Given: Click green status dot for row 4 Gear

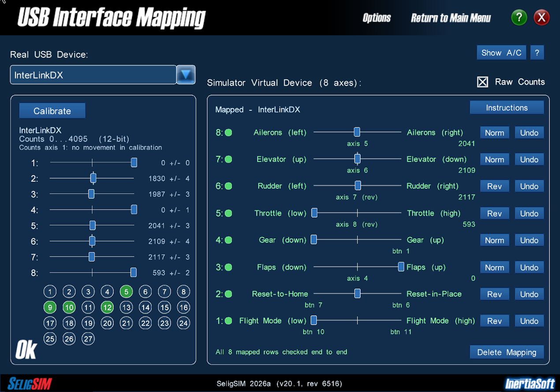Looking at the screenshot, I should pos(228,240).
